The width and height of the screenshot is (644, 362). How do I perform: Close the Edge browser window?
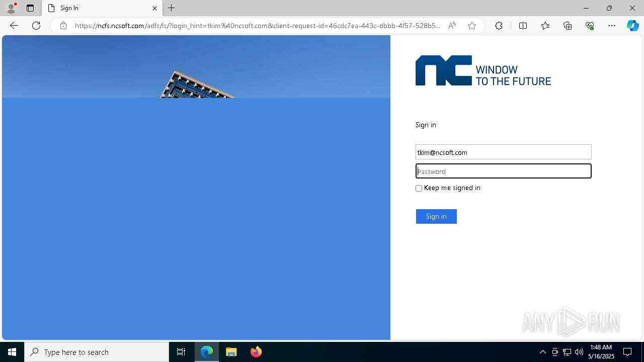[632, 8]
